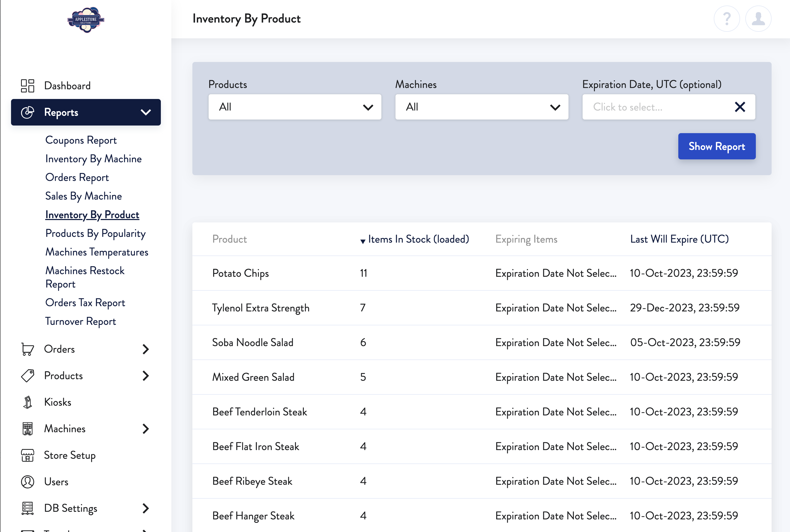Click the Users person icon
The height and width of the screenshot is (532, 790).
click(28, 481)
